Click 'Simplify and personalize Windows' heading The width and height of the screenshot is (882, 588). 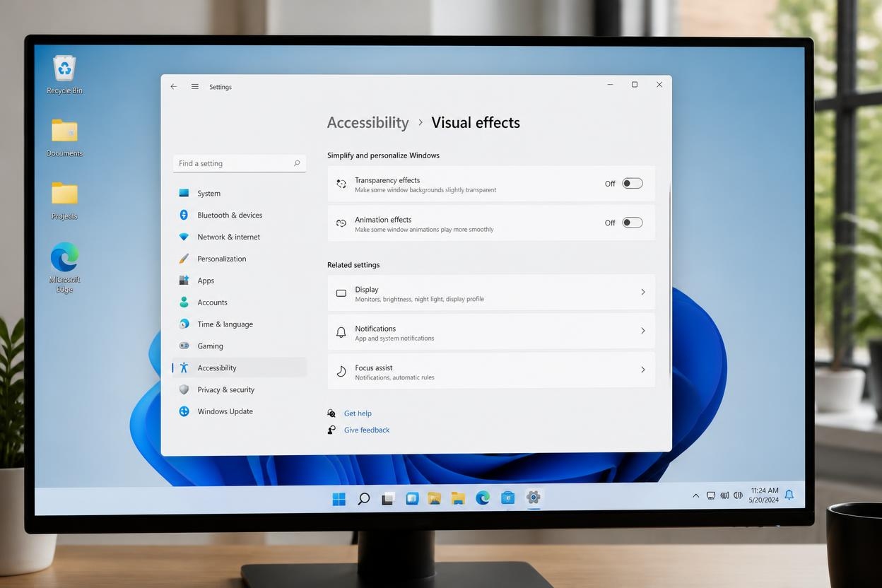point(383,155)
